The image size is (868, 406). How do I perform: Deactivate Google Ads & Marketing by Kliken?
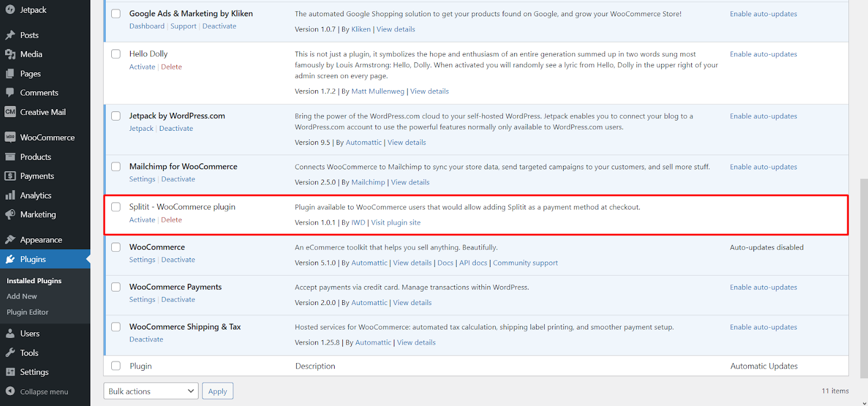click(x=219, y=26)
